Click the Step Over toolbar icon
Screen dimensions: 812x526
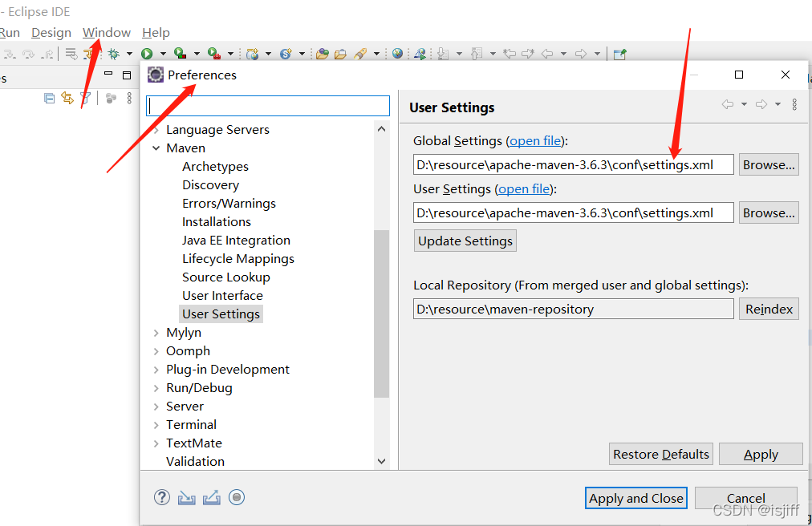click(28, 54)
